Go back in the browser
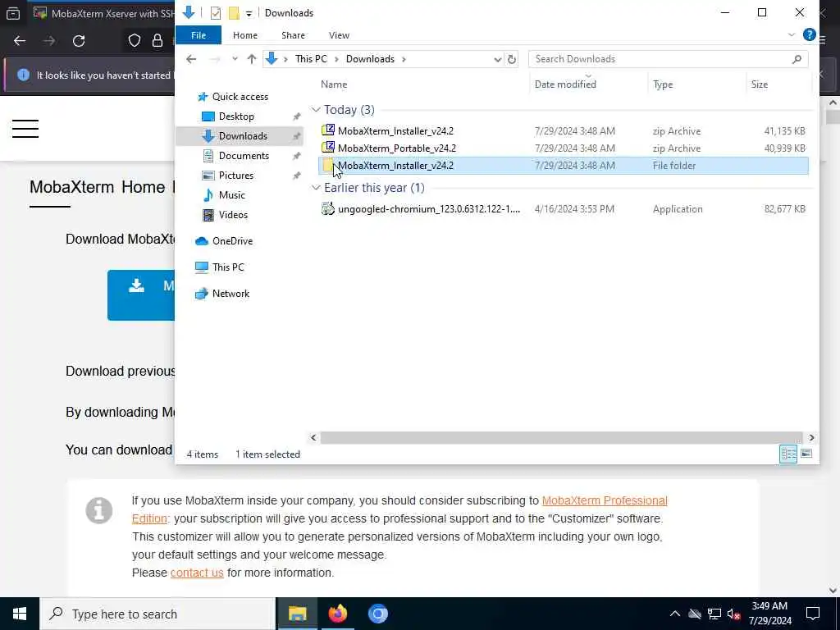 pos(20,41)
